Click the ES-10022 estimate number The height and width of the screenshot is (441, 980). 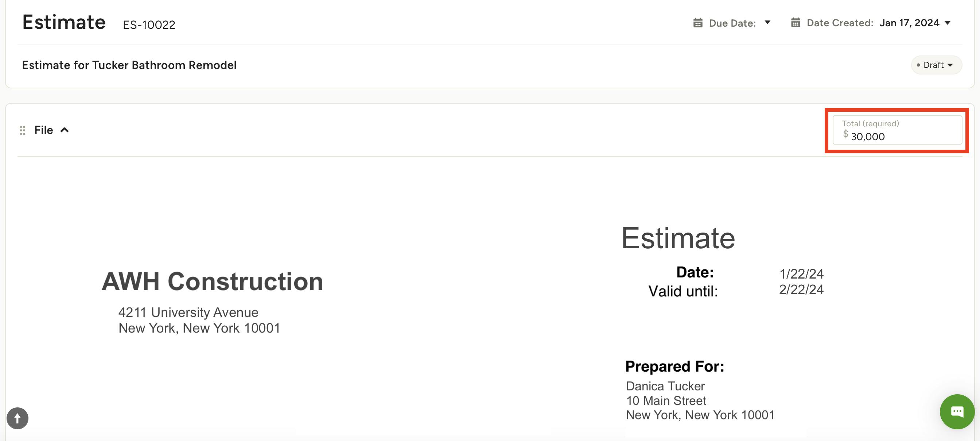tap(149, 25)
